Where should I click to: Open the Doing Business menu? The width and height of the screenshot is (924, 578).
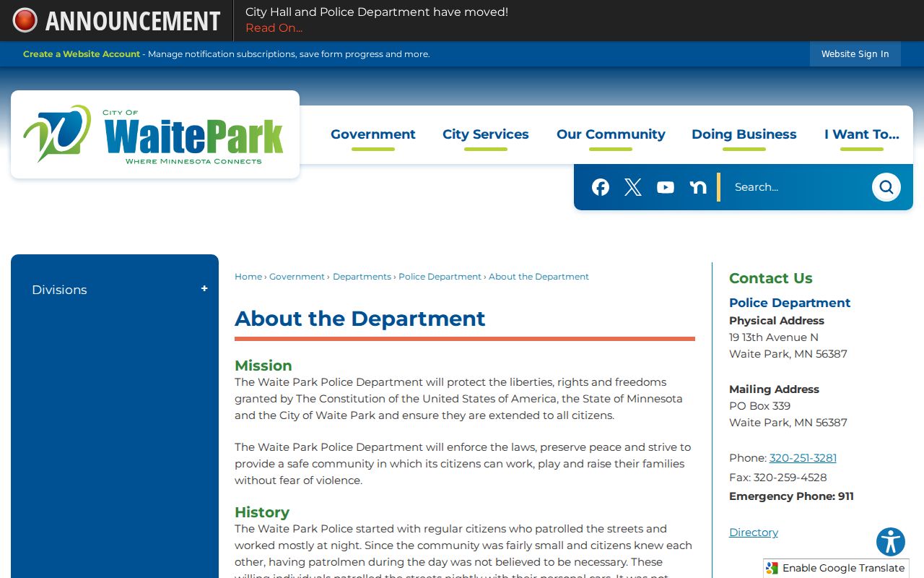(x=744, y=134)
